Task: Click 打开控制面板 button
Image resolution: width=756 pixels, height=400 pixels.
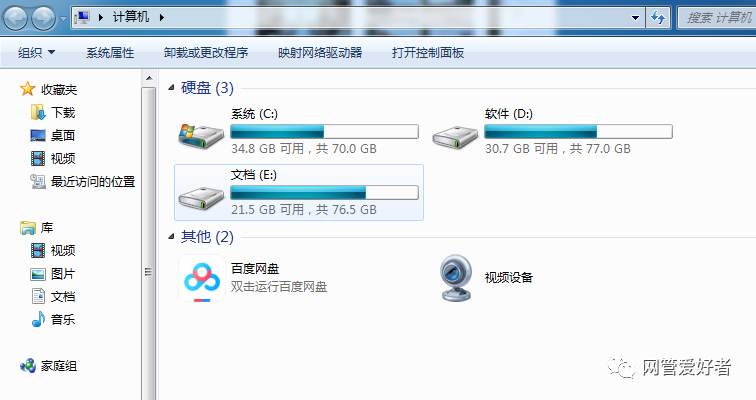Action: pos(428,53)
